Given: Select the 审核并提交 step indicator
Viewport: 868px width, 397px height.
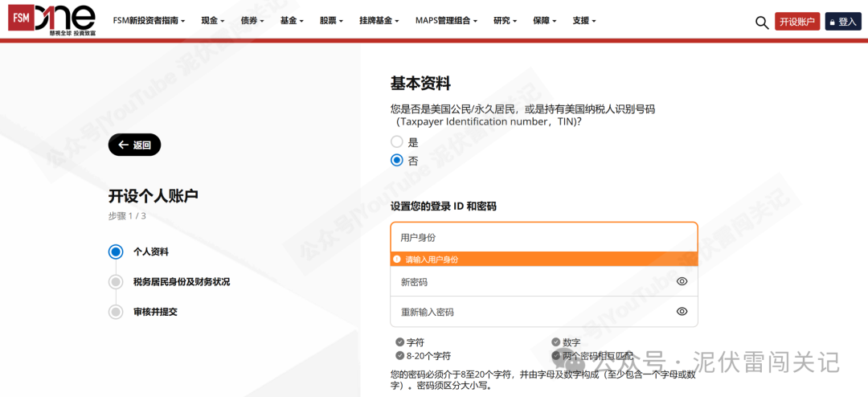Looking at the screenshot, I should tap(115, 312).
